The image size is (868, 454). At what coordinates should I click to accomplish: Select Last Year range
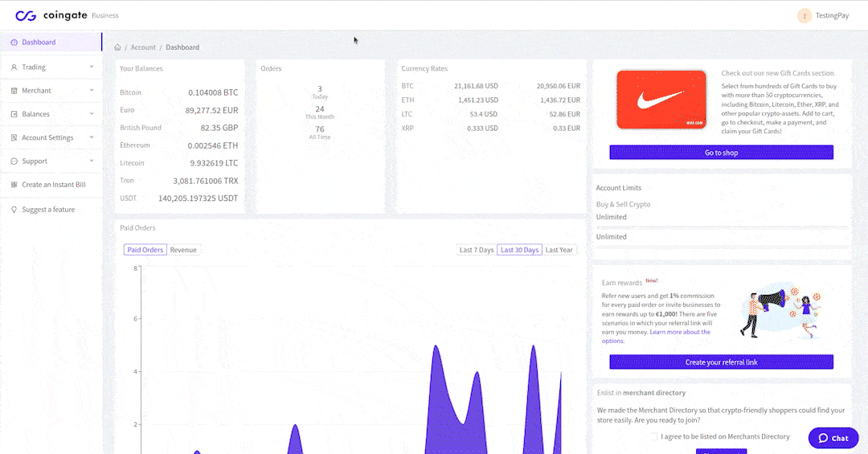[559, 250]
